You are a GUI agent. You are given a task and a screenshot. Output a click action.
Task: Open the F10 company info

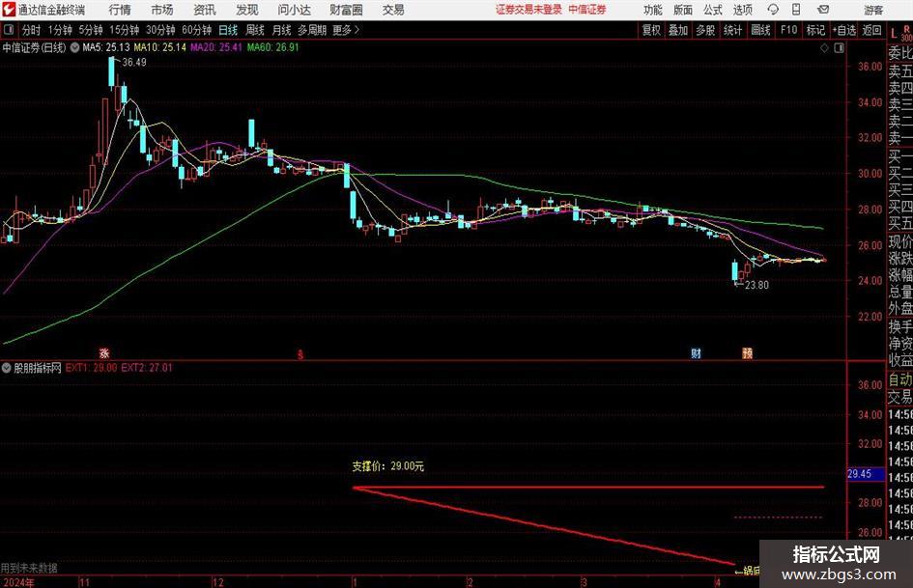click(x=788, y=30)
